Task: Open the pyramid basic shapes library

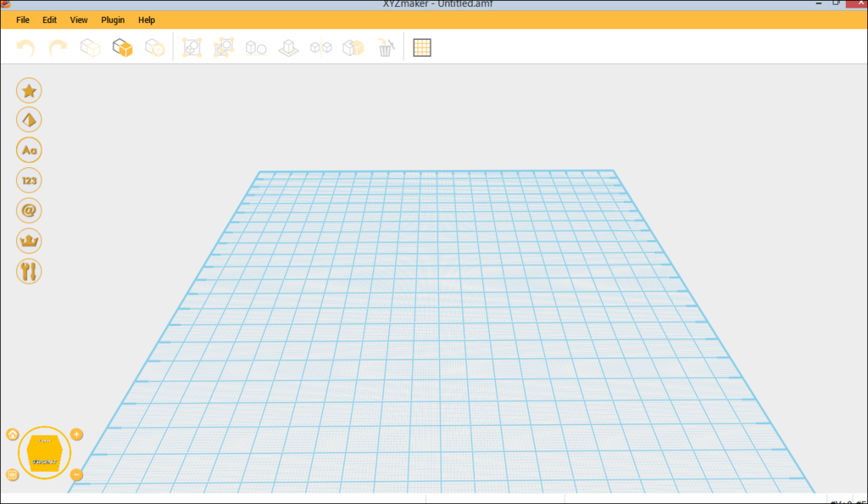Action: pyautogui.click(x=29, y=120)
